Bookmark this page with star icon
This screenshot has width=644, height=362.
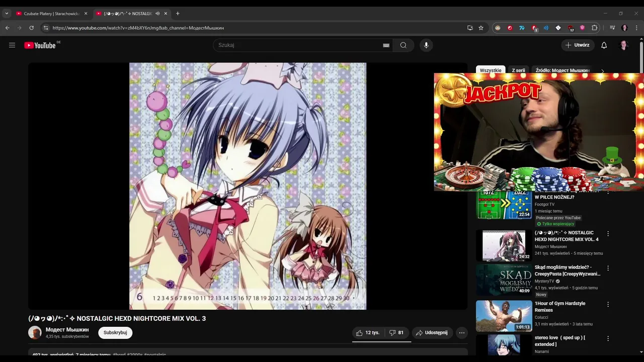pos(481,28)
